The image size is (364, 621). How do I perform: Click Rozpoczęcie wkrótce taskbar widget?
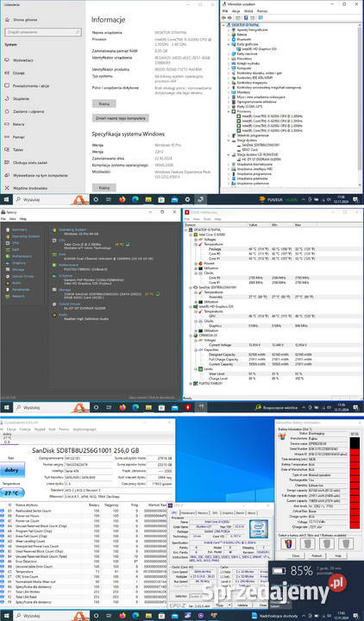click(276, 407)
